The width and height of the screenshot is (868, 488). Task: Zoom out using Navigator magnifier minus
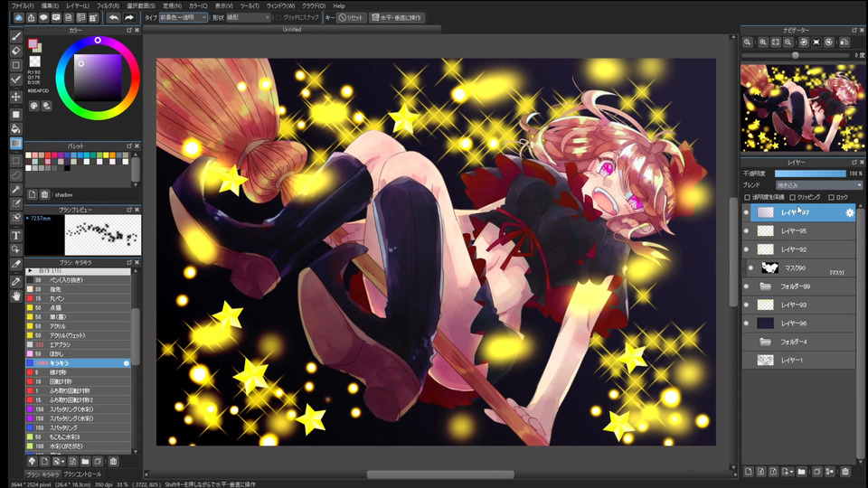[x=788, y=42]
